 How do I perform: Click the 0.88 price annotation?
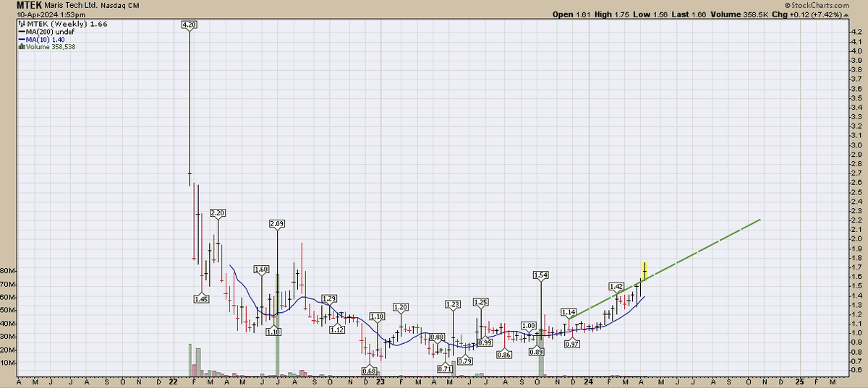pyautogui.click(x=437, y=337)
